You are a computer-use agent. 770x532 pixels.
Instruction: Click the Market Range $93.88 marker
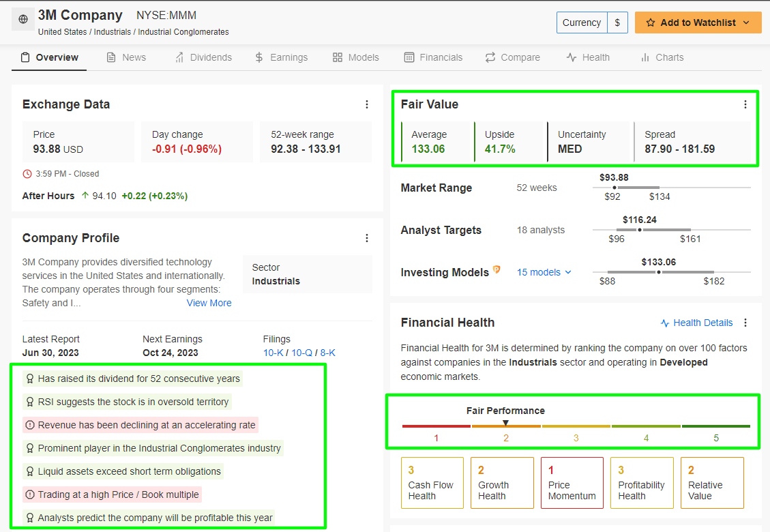pyautogui.click(x=614, y=188)
